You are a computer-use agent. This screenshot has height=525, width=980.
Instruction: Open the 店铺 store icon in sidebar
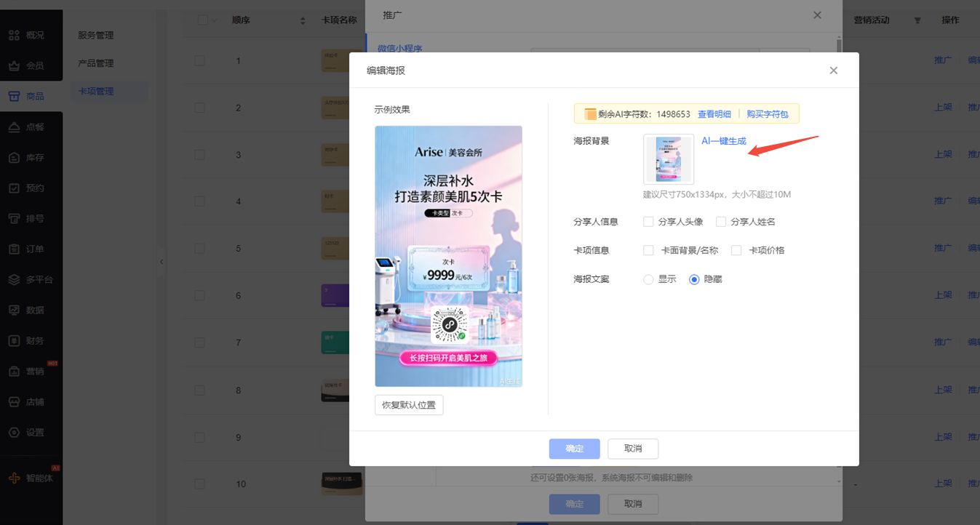(x=14, y=401)
